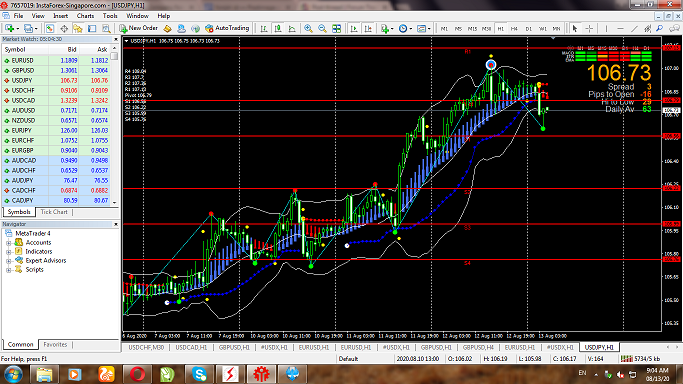The image size is (683, 384).
Task: Open the Help menu
Action: coord(164,16)
